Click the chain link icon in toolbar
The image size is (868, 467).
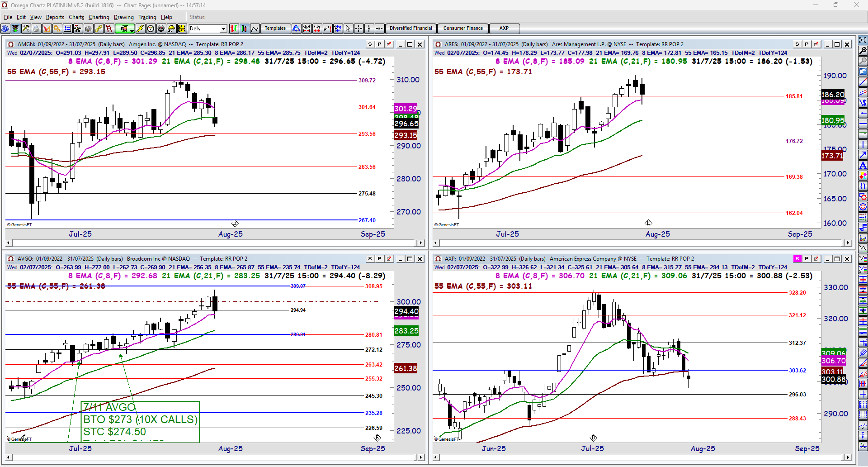click(99, 29)
